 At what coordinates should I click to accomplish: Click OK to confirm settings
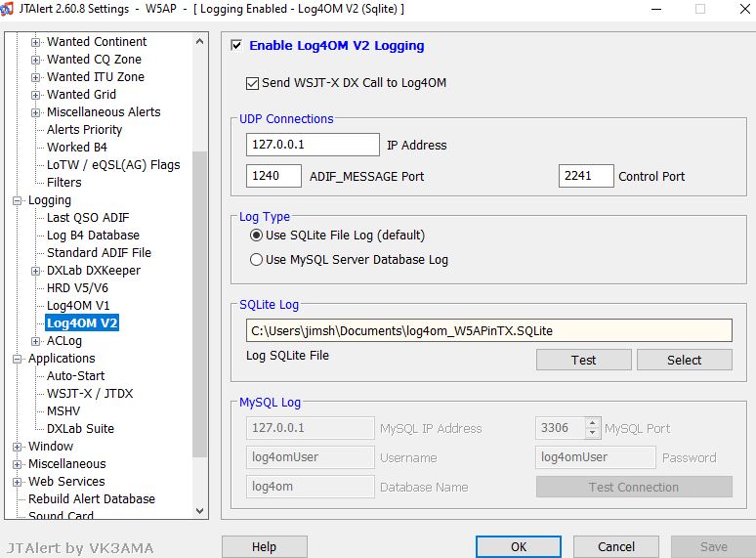pyautogui.click(x=519, y=547)
